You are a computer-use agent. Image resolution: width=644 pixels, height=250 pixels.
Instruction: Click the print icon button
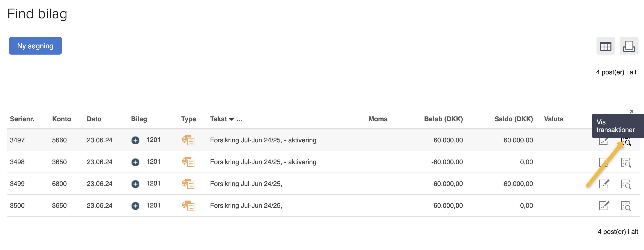point(629,46)
